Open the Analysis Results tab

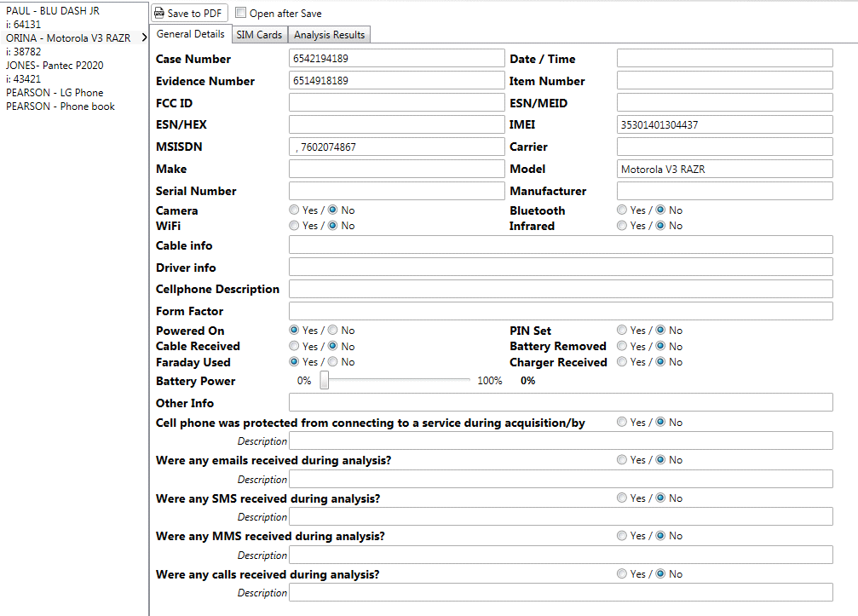(x=330, y=34)
